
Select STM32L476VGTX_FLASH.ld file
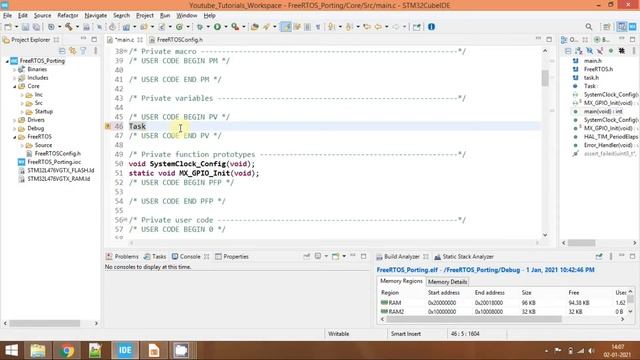(x=60, y=170)
